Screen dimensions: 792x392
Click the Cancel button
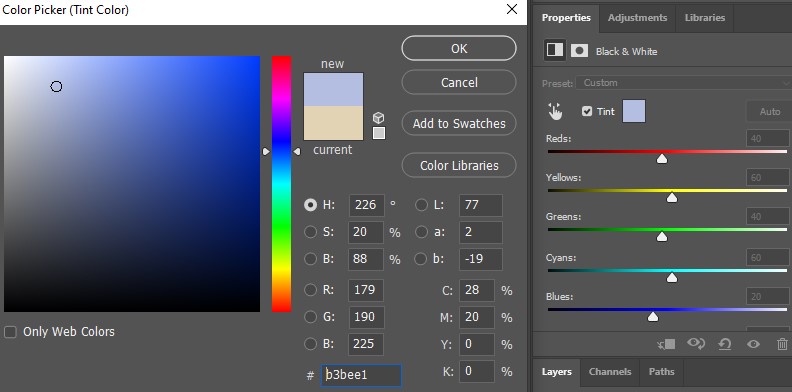pyautogui.click(x=459, y=82)
